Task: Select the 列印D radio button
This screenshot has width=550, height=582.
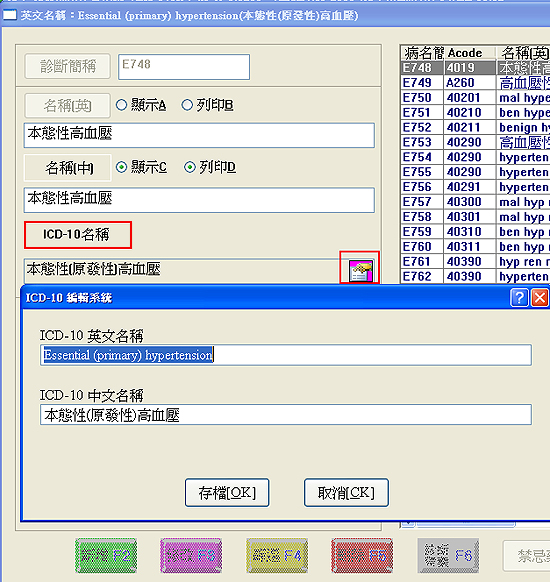Action: pos(190,167)
